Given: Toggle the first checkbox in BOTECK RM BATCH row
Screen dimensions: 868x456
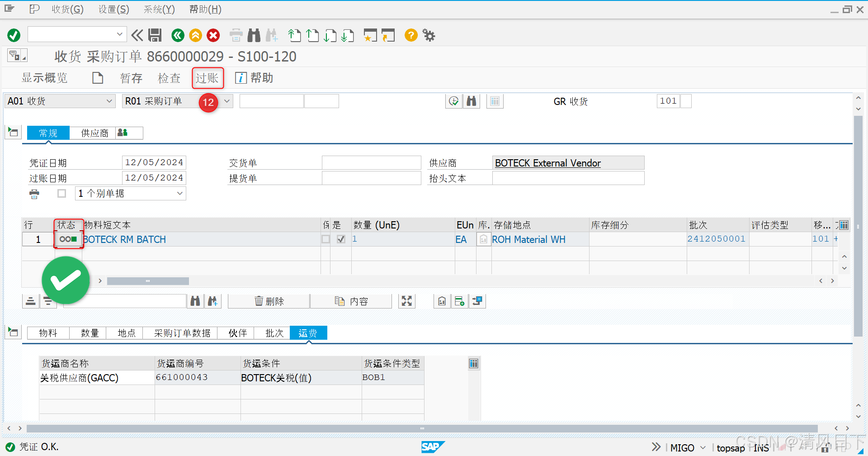Looking at the screenshot, I should tap(325, 239).
